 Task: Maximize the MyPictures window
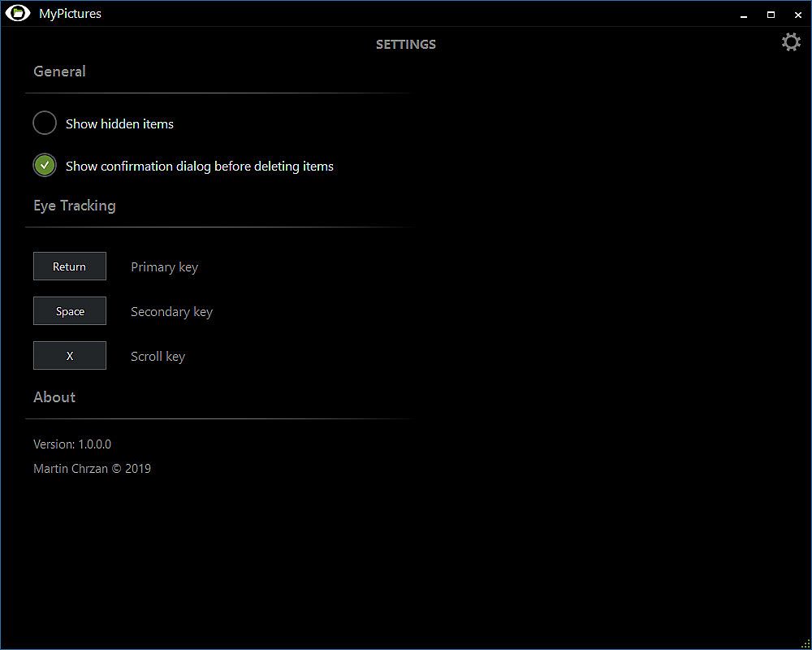click(771, 15)
